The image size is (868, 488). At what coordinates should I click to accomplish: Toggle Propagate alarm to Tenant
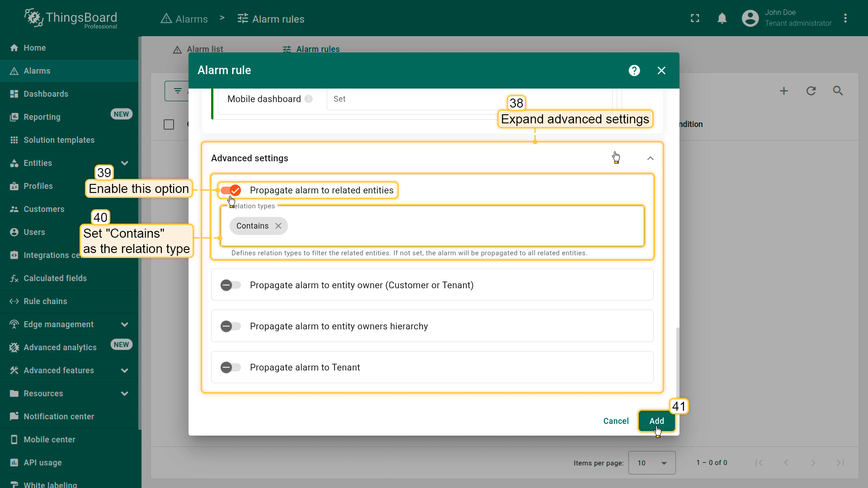(x=231, y=367)
